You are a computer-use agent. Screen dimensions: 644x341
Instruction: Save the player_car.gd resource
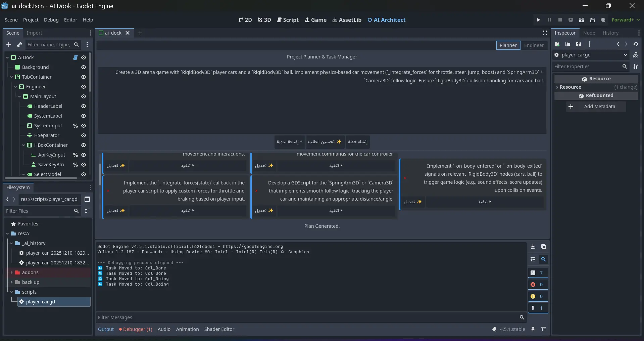[x=579, y=44]
